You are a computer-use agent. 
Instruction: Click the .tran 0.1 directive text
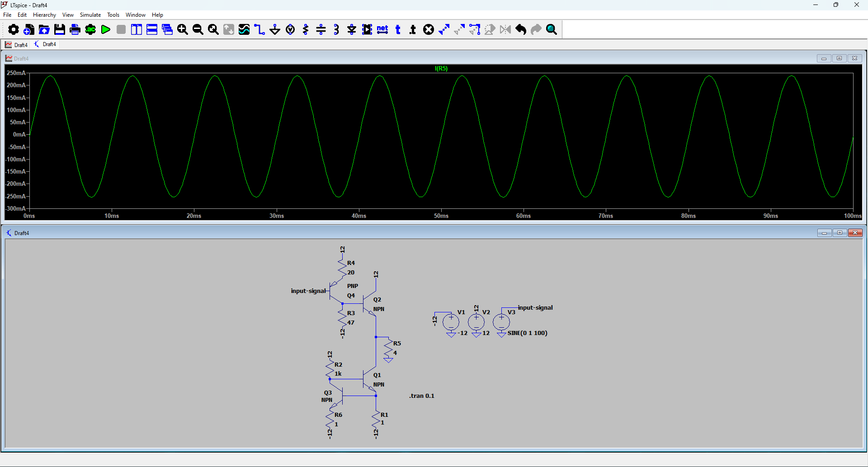[422, 396]
